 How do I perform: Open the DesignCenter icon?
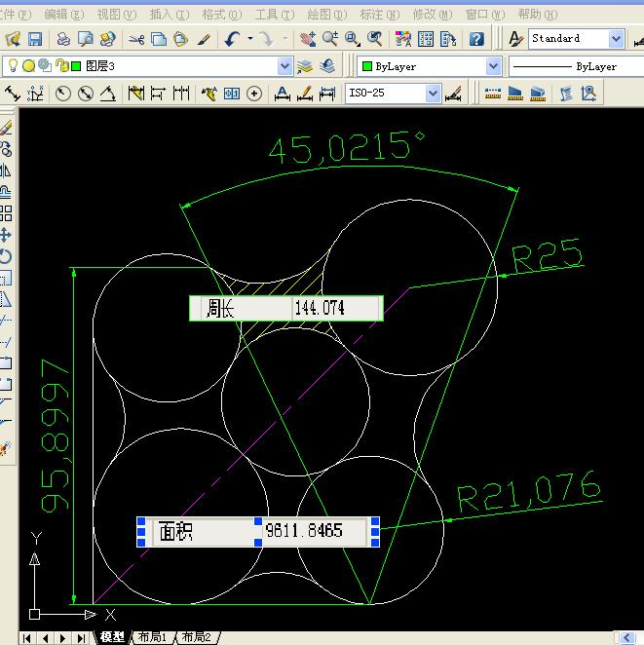(426, 39)
